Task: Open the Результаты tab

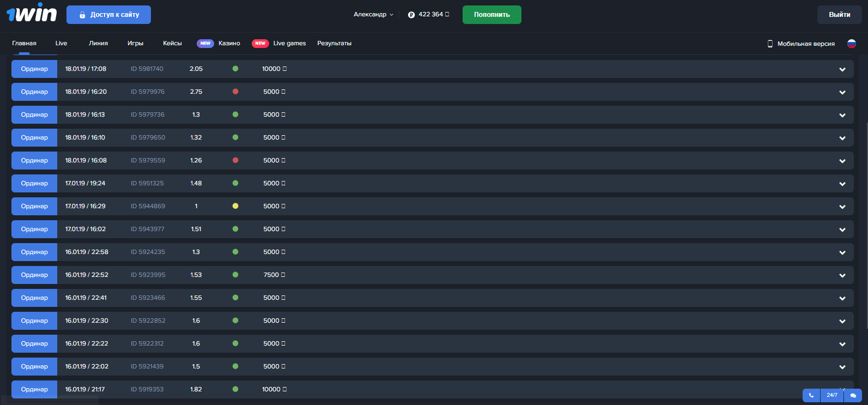Action: click(x=335, y=43)
